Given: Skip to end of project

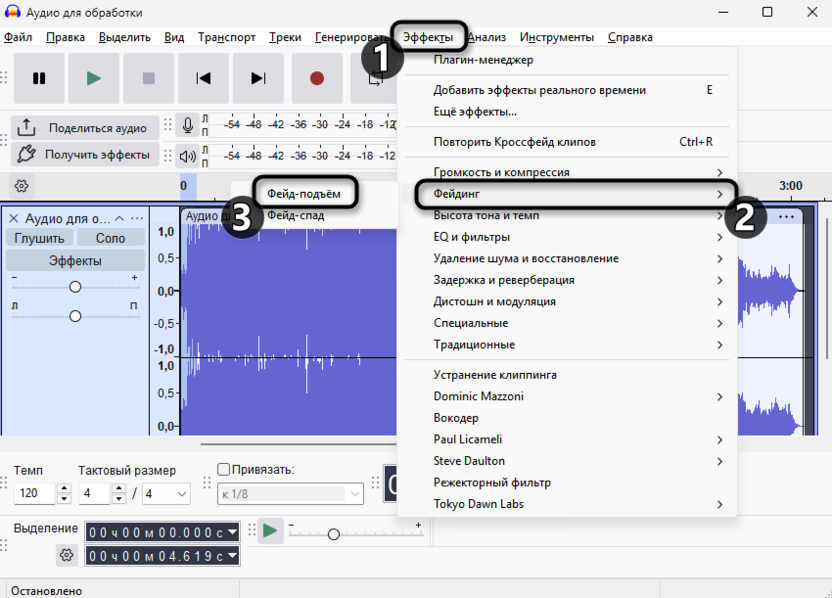Looking at the screenshot, I should click(259, 78).
